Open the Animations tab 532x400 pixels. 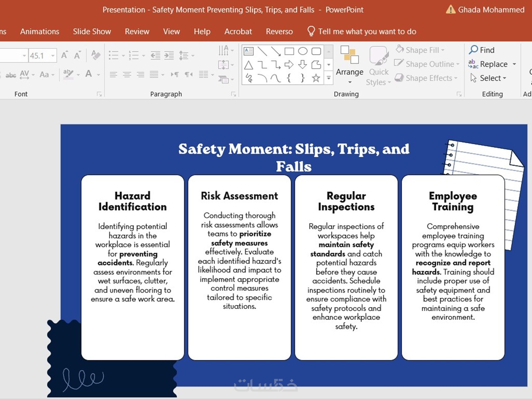[40, 32]
